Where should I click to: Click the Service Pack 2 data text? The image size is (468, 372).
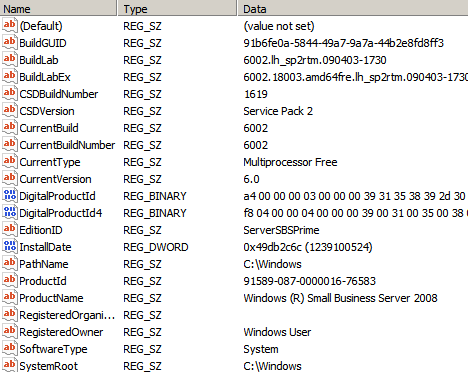point(278,111)
